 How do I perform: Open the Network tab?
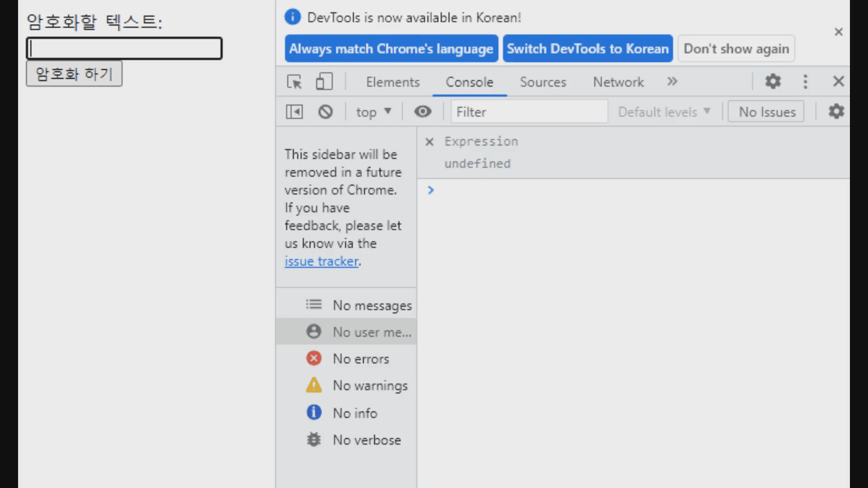(x=618, y=82)
